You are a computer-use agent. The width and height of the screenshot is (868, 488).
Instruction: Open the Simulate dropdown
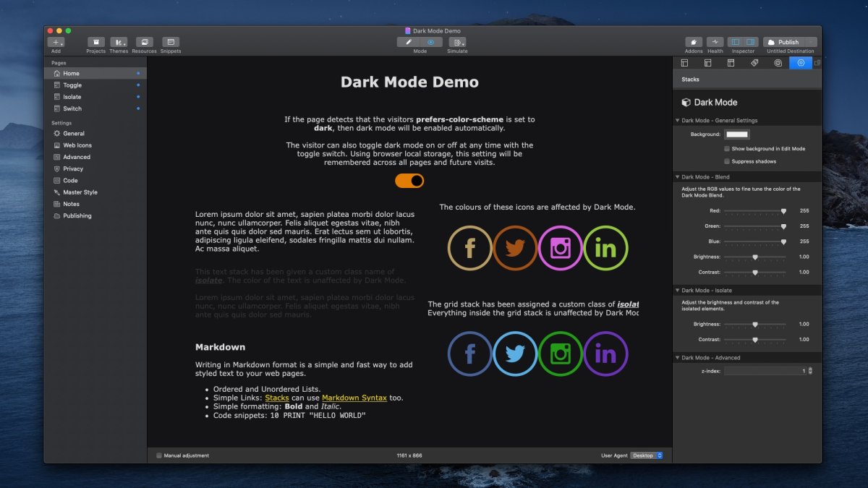(457, 43)
